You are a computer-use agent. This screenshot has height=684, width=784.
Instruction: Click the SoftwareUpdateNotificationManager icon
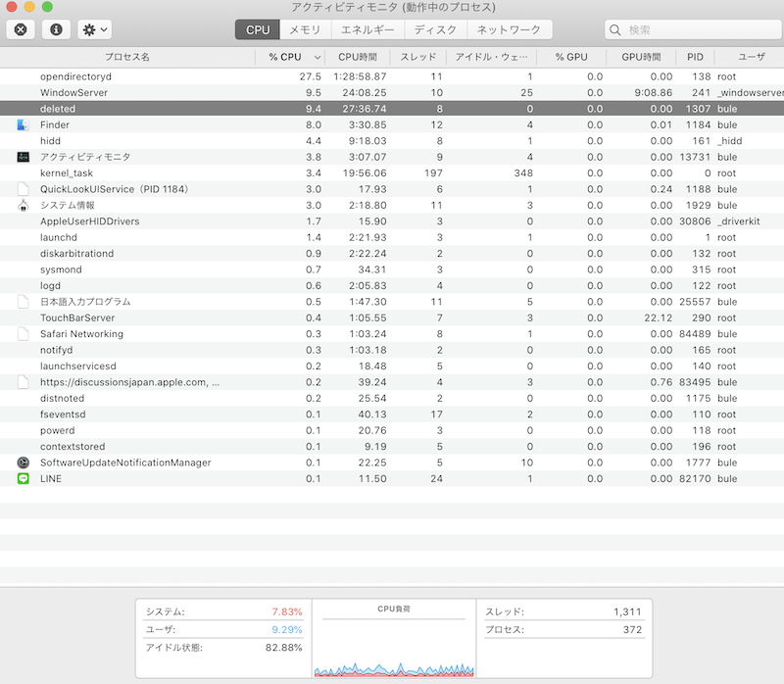24,463
